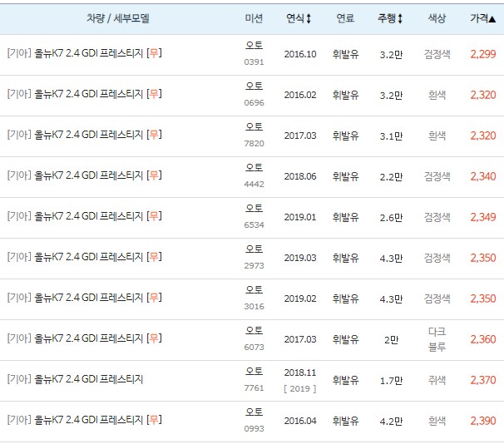Click the mileage cell 2.2만
This screenshot has width=504, height=444.
[x=391, y=177]
